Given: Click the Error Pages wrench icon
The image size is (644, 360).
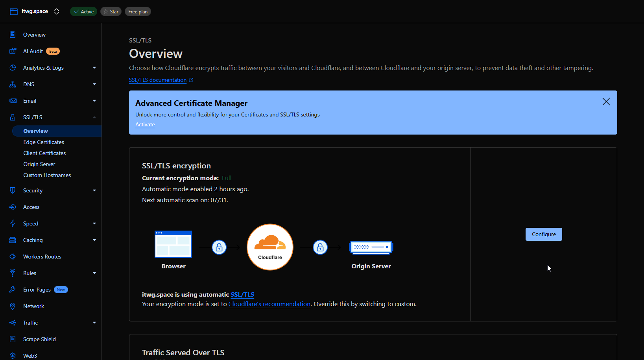Looking at the screenshot, I should pos(13,290).
